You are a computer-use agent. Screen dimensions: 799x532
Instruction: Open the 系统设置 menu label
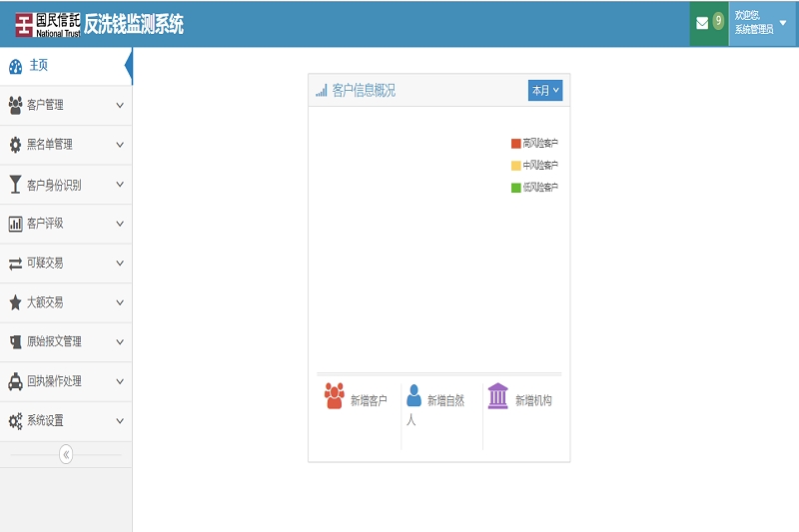point(45,421)
